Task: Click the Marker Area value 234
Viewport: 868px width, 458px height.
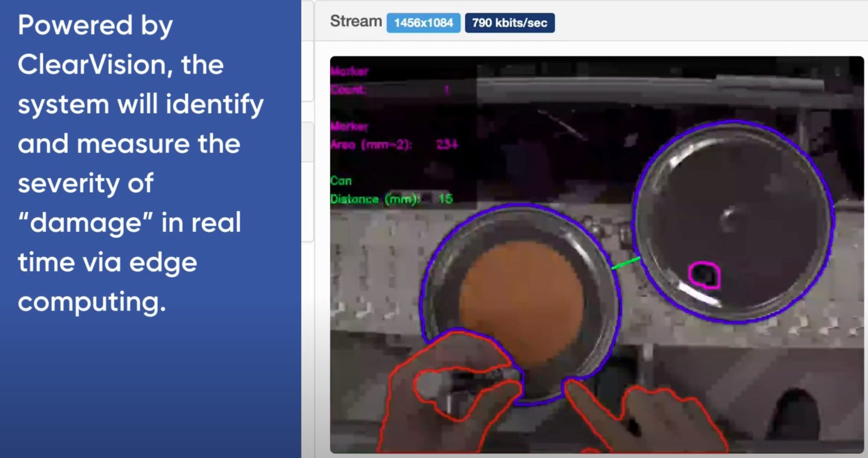Action: [x=447, y=145]
